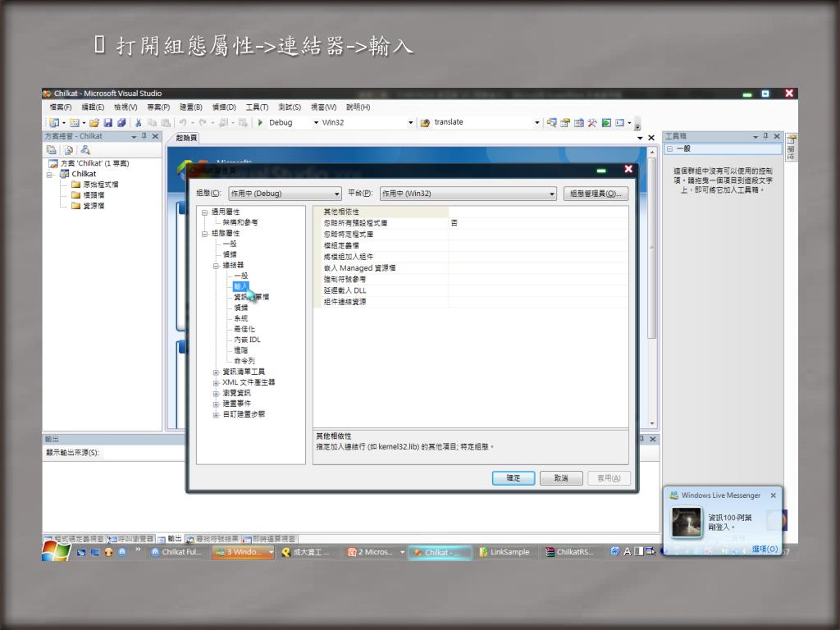Click the Add New Item toolbar icon
This screenshot has width=840, height=630.
pyautogui.click(x=75, y=123)
